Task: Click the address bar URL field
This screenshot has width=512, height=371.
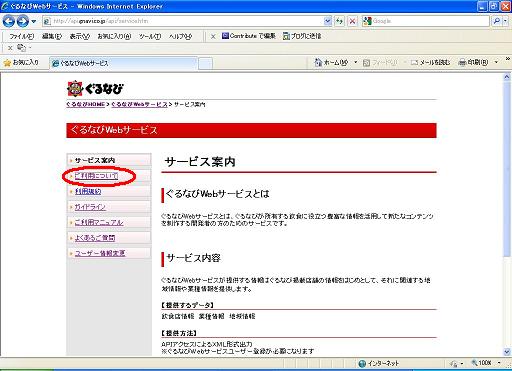Action: coord(183,21)
